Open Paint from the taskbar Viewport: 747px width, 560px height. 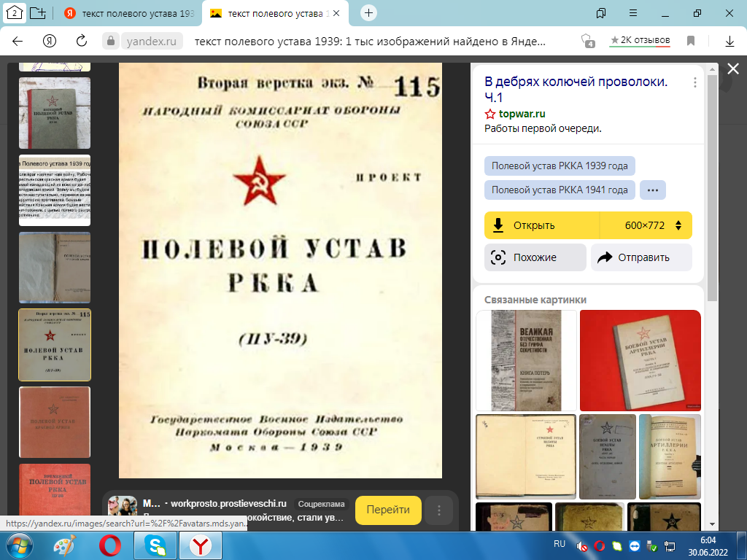coord(65,545)
